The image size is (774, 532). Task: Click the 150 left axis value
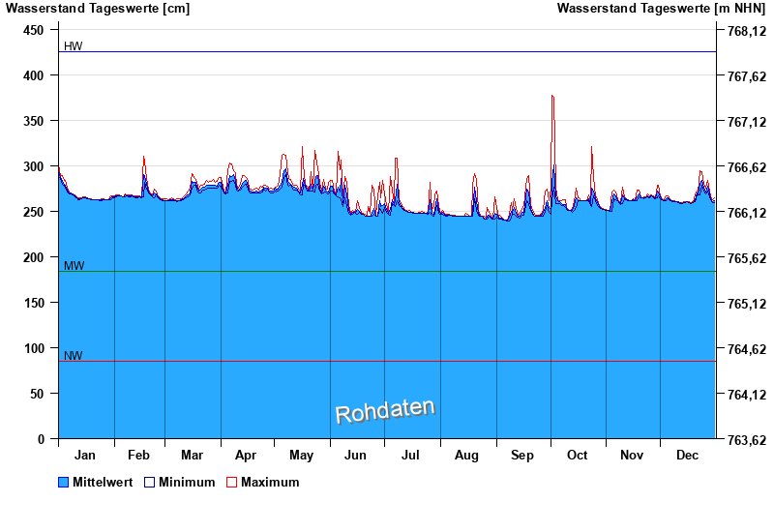[x=33, y=303]
